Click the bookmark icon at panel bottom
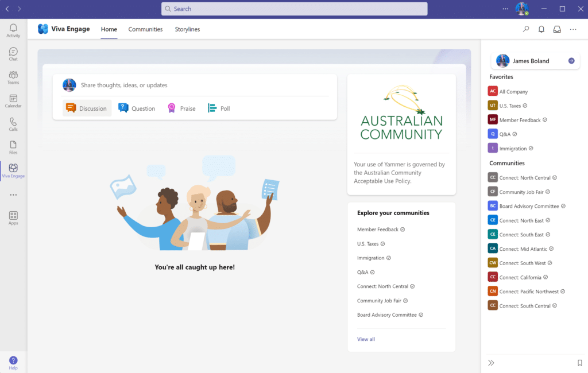 tap(580, 363)
